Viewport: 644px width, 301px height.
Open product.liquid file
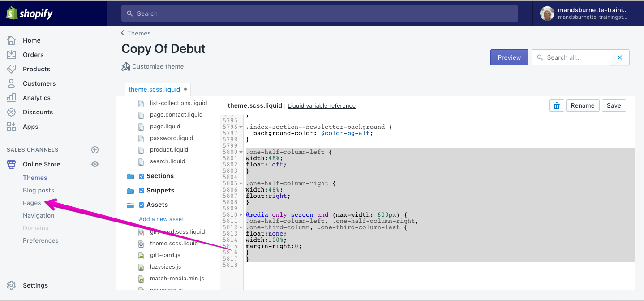coord(169,150)
